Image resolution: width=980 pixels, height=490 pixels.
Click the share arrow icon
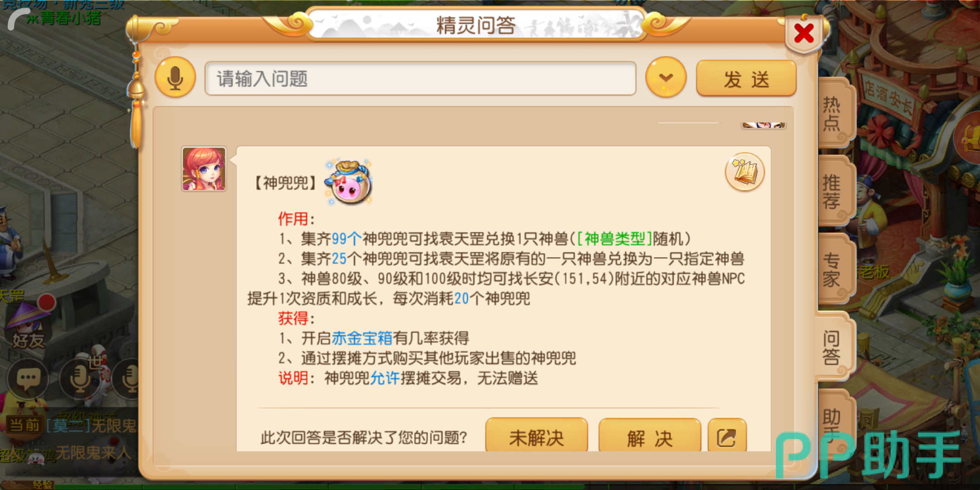point(727,437)
